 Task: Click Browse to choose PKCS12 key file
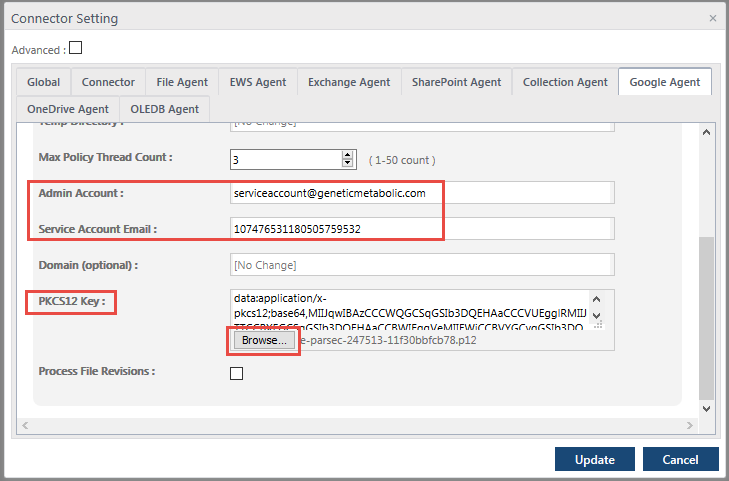[264, 340]
